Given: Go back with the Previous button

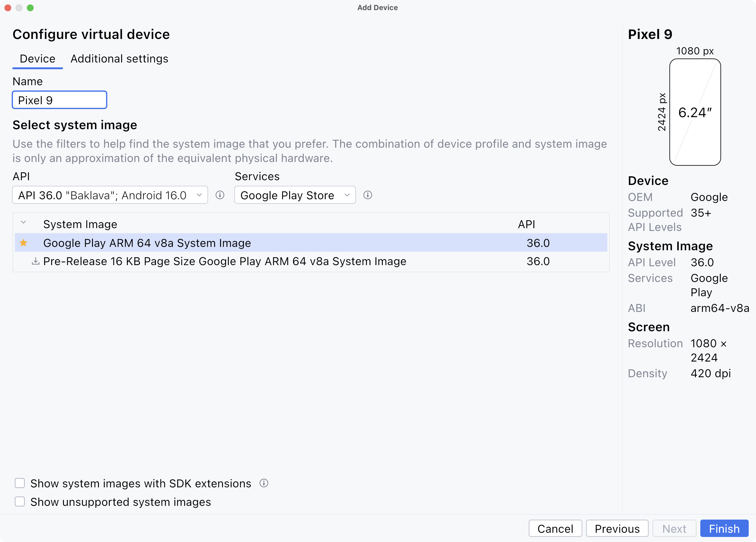Looking at the screenshot, I should pyautogui.click(x=617, y=529).
